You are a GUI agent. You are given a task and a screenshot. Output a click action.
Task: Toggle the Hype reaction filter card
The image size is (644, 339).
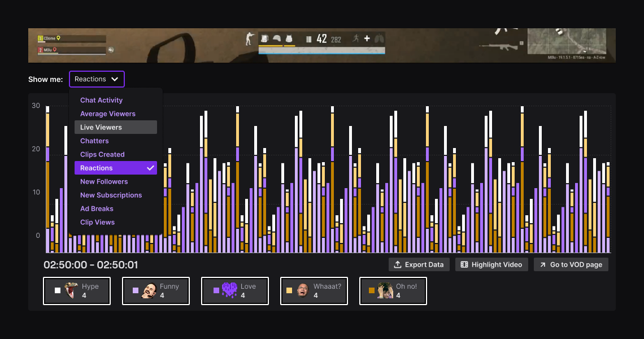pos(77,290)
